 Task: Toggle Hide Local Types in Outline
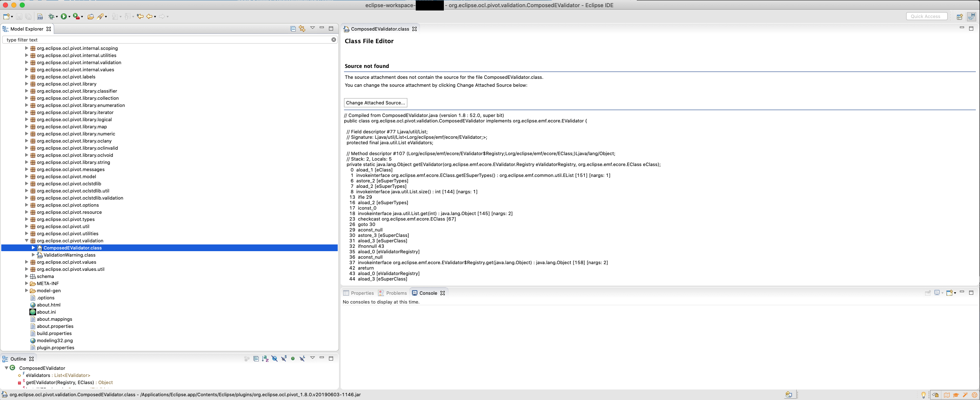coord(302,358)
